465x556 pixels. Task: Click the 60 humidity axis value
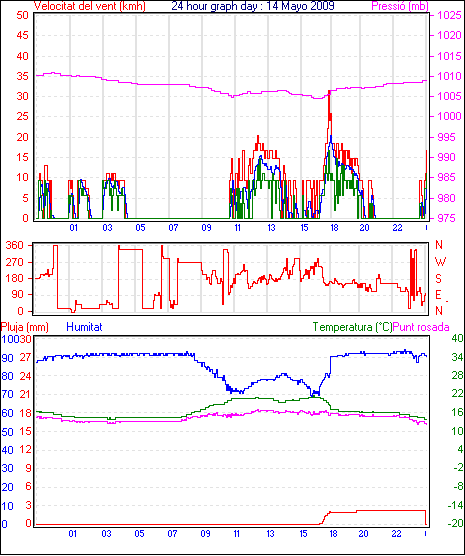click(7, 413)
